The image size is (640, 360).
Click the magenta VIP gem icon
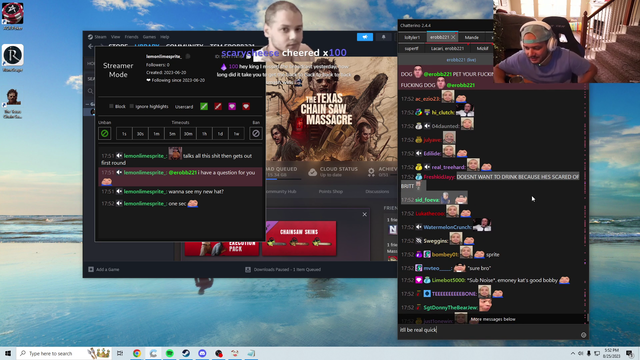(232, 107)
